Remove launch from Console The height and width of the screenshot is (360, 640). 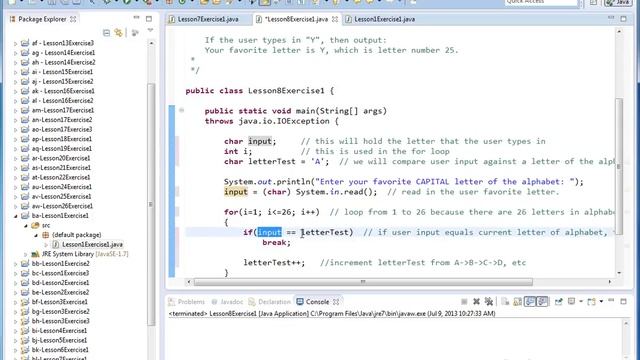(x=476, y=302)
